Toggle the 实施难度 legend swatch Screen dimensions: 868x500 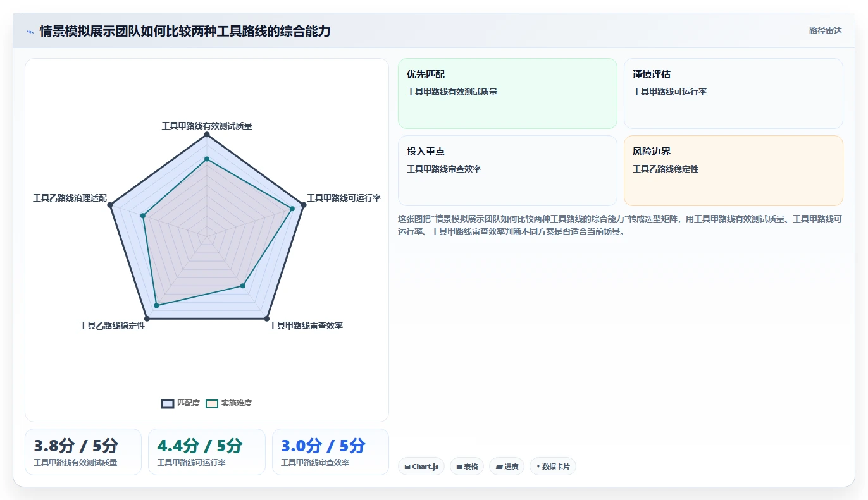pyautogui.click(x=212, y=404)
